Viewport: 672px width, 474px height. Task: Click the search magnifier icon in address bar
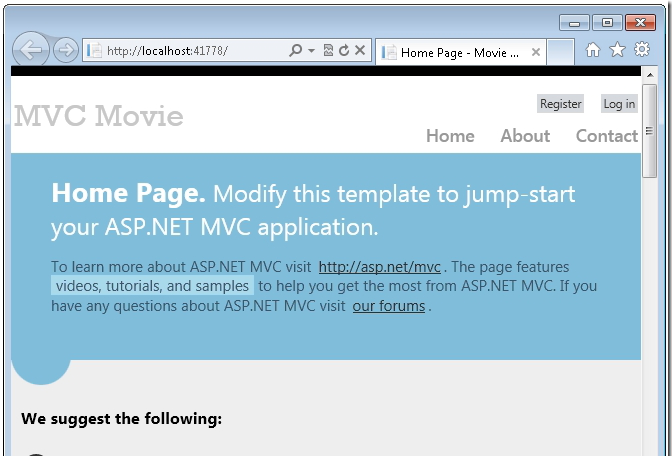[x=295, y=50]
